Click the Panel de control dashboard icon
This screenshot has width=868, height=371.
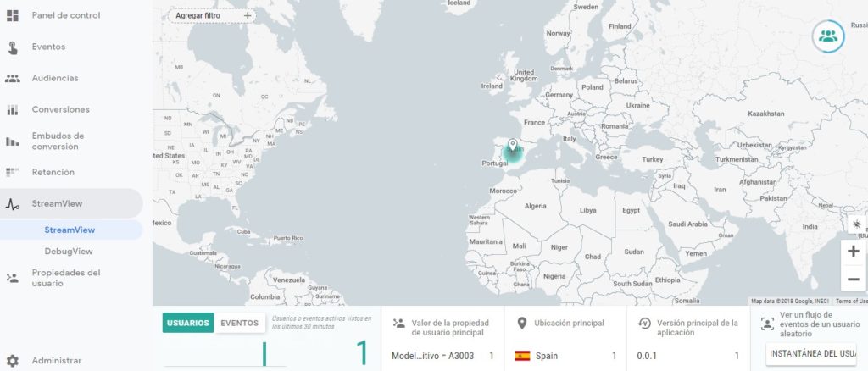coord(12,15)
